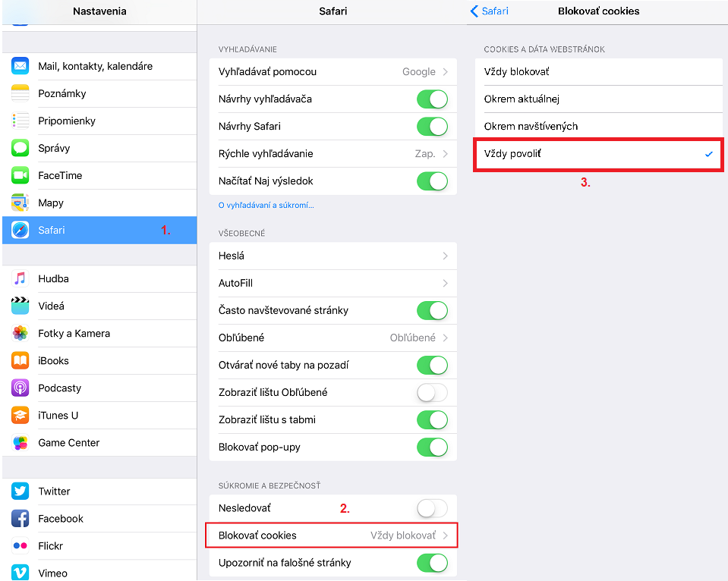Select the Vždy povoliť checked row
728x581 pixels.
point(598,154)
